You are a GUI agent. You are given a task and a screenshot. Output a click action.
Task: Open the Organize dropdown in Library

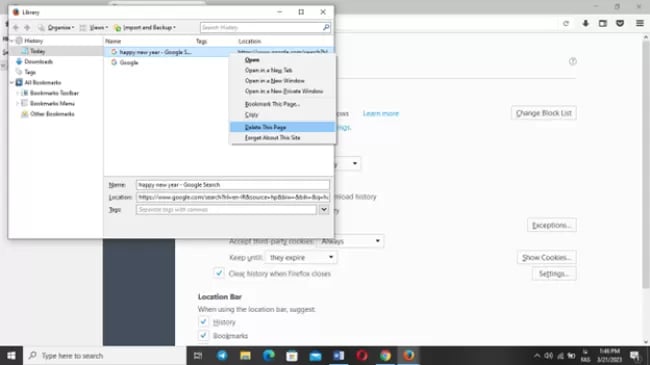pos(57,27)
